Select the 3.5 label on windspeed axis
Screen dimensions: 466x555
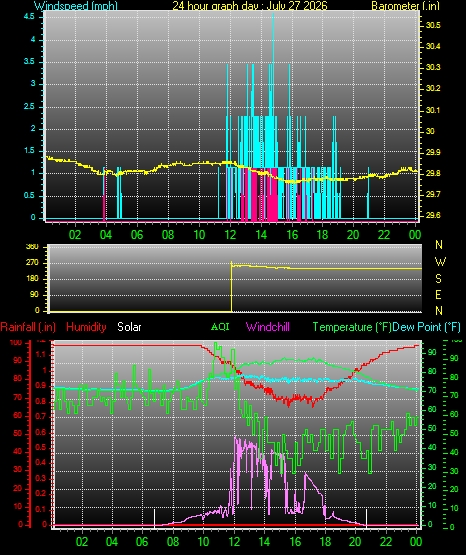tap(29, 61)
